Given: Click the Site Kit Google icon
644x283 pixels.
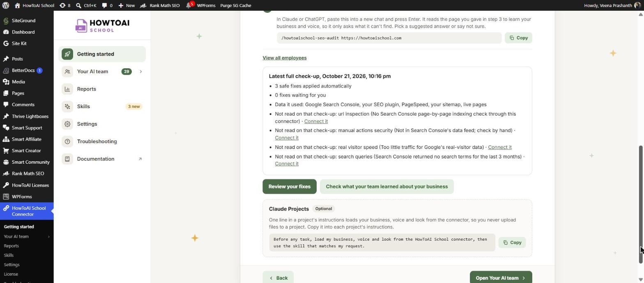Looking at the screenshot, I should [6, 44].
